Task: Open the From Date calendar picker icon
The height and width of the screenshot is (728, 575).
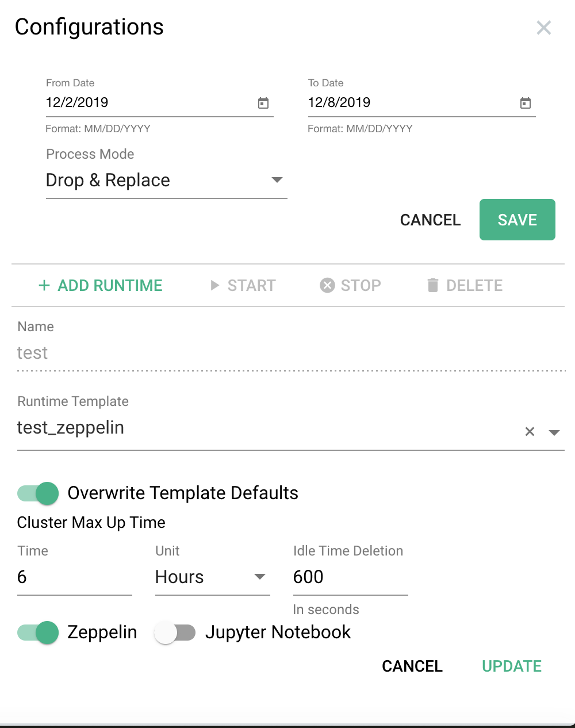Action: 263,103
